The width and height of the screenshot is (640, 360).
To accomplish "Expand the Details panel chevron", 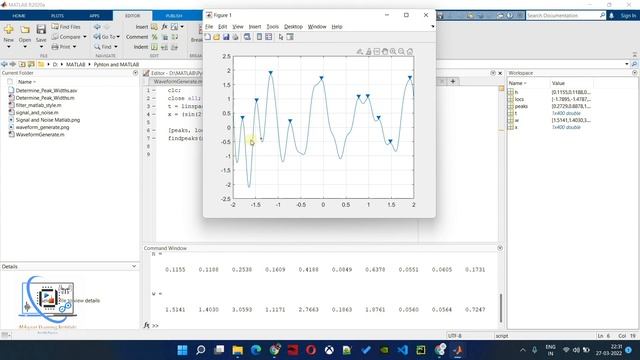I will tap(134, 266).
